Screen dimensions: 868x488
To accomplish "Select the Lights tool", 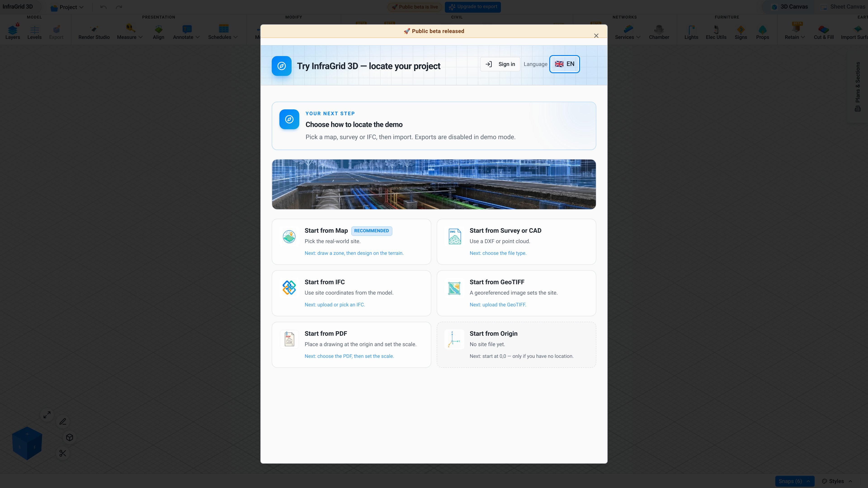I will [691, 32].
